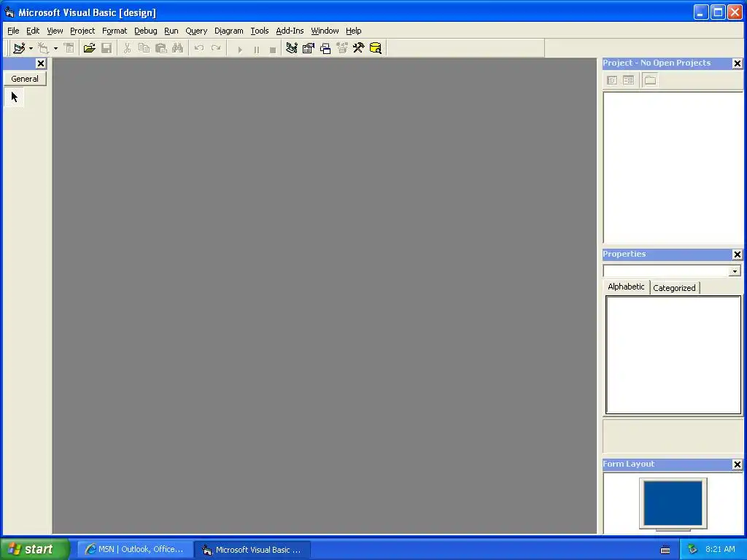Image resolution: width=747 pixels, height=560 pixels.
Task: Click Microsoft Visual Basic taskbar button
Action: [x=252, y=550]
